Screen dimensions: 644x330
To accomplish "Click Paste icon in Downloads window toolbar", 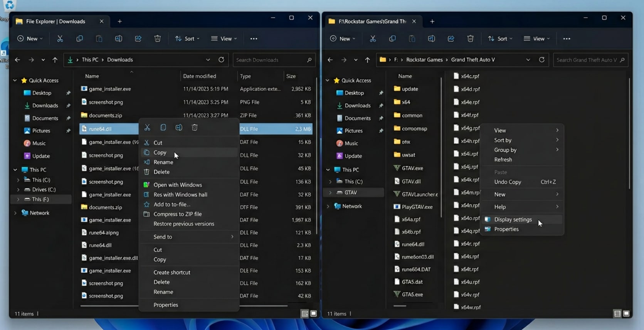I will click(x=99, y=39).
